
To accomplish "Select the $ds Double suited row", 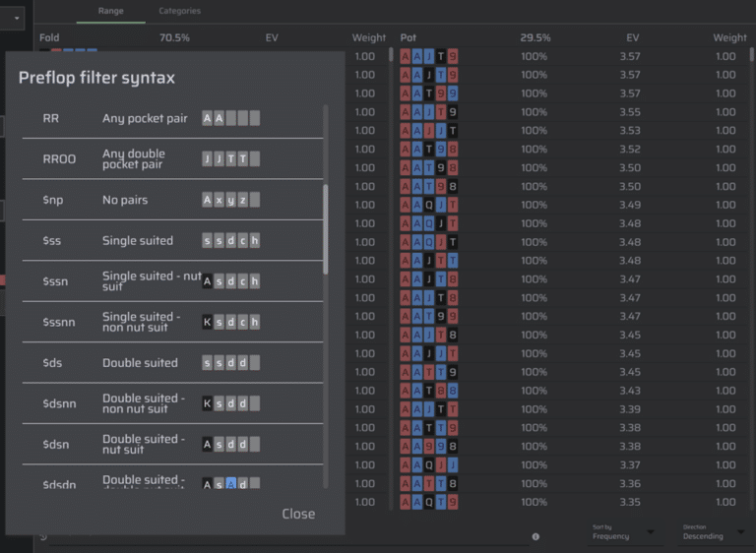I will [x=138, y=363].
